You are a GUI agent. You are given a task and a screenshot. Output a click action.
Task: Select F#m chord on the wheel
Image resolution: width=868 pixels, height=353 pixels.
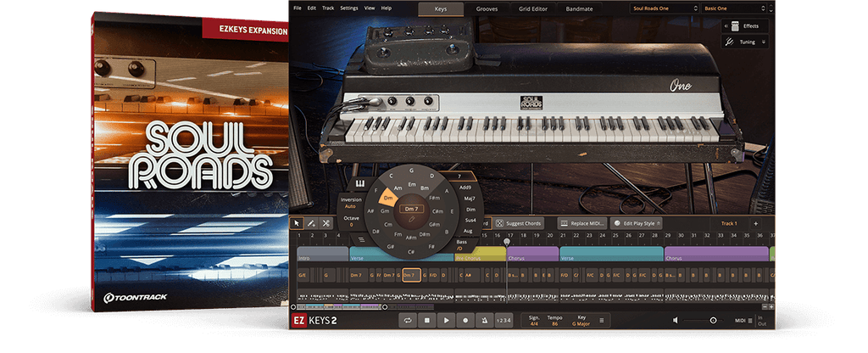tap(435, 197)
